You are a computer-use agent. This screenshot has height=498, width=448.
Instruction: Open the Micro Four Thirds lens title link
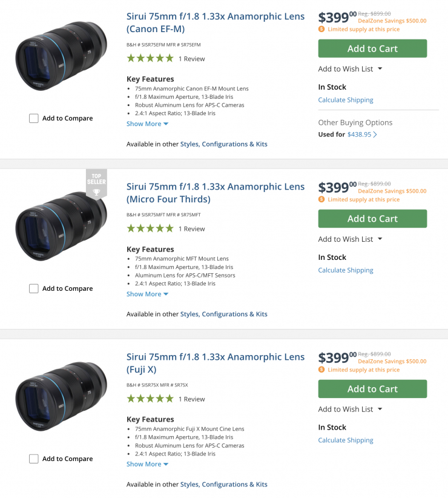pyautogui.click(x=215, y=193)
